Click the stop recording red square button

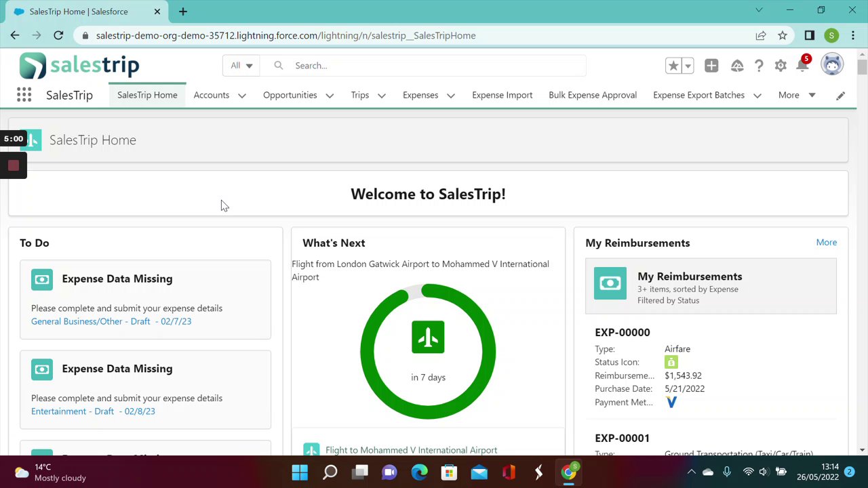14,165
